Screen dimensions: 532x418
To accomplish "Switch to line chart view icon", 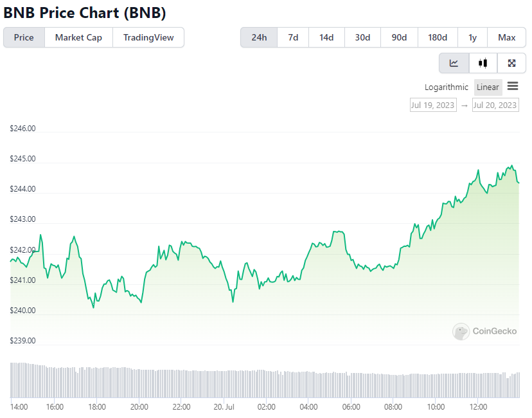I will pos(454,63).
